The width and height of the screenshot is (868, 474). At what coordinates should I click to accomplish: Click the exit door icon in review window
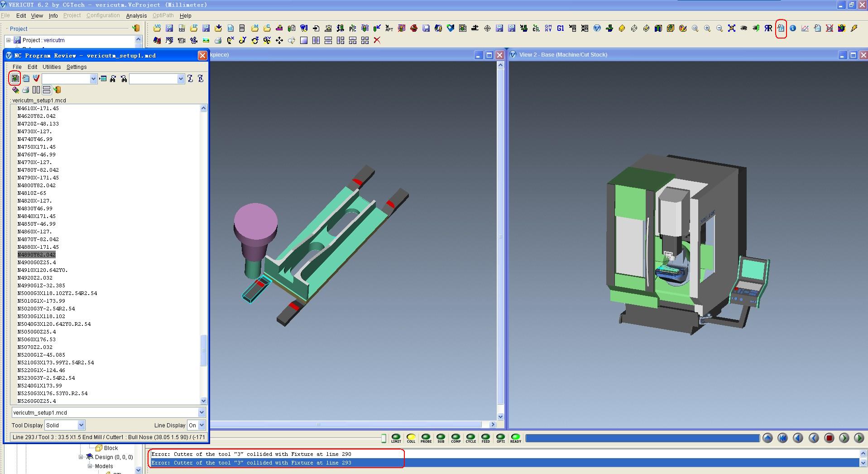click(57, 90)
